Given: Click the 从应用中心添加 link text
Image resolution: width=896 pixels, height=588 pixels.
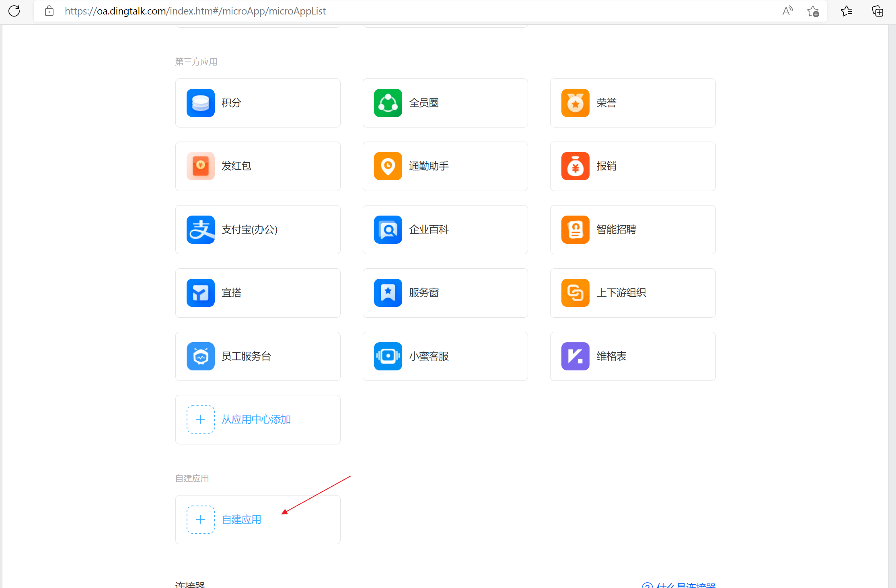Looking at the screenshot, I should pos(256,419).
